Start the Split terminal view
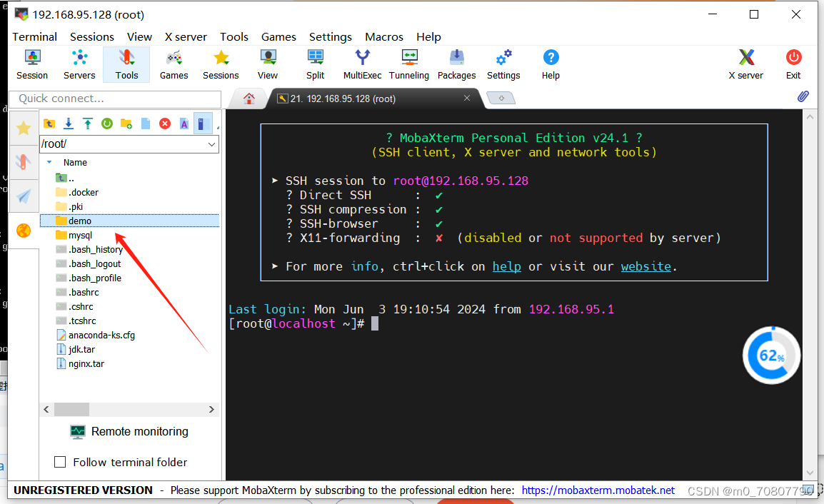 pos(315,64)
